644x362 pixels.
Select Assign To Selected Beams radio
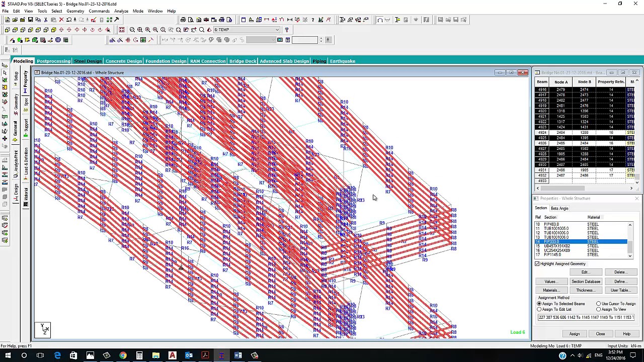[x=539, y=304]
